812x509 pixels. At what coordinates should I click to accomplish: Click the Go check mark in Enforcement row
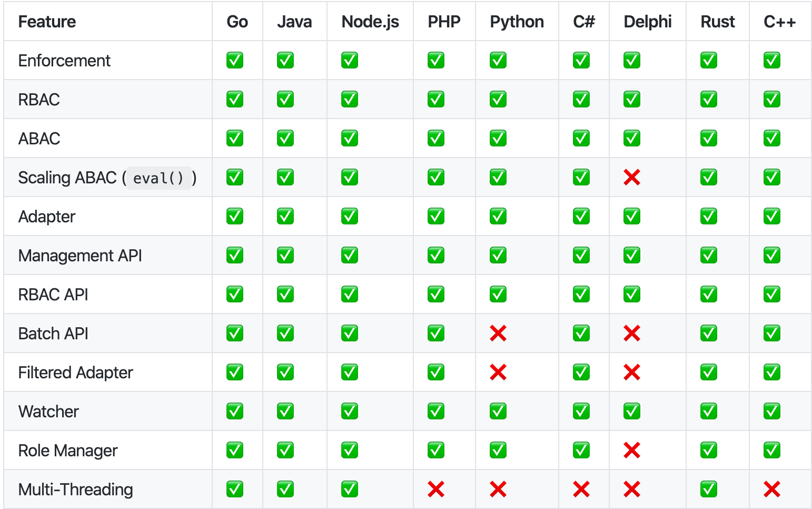coord(235,61)
